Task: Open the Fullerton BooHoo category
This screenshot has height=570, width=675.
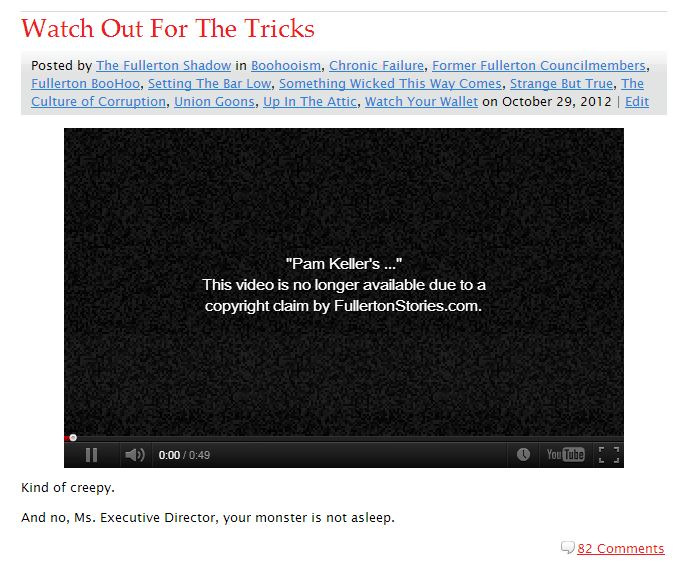Action: (x=85, y=84)
